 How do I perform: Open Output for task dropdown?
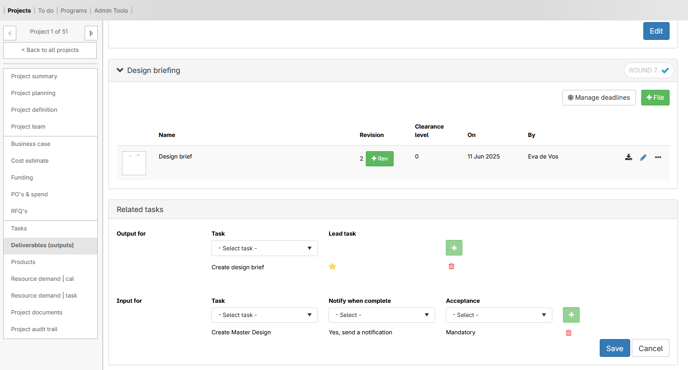point(265,248)
